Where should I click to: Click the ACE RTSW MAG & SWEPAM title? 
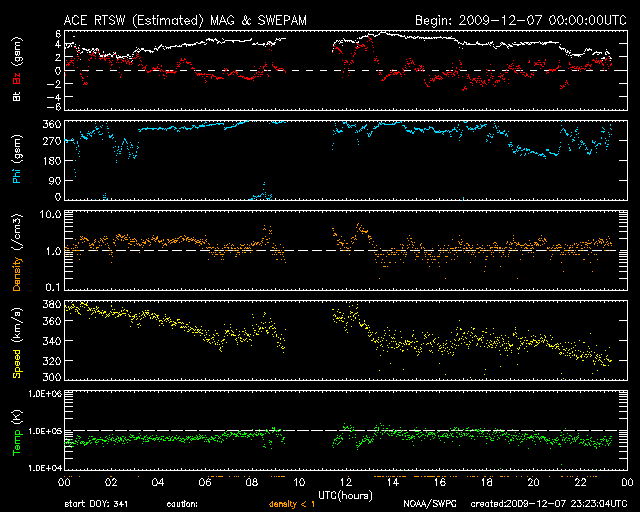[x=183, y=19]
